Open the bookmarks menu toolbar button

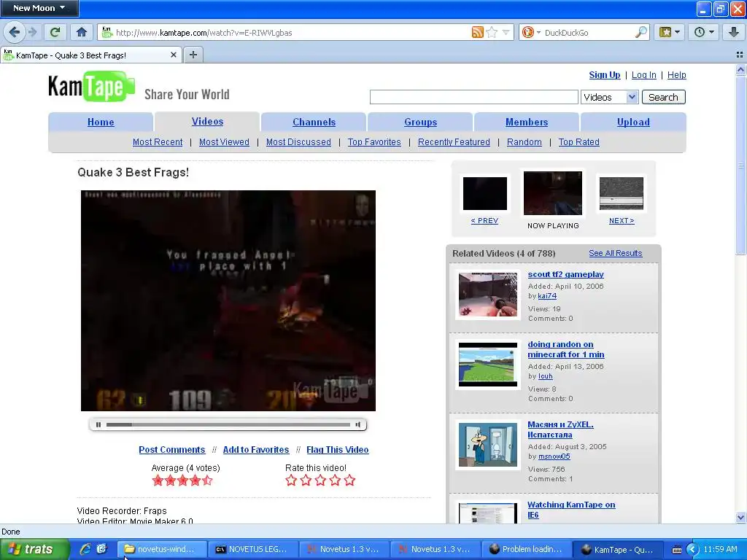point(670,32)
